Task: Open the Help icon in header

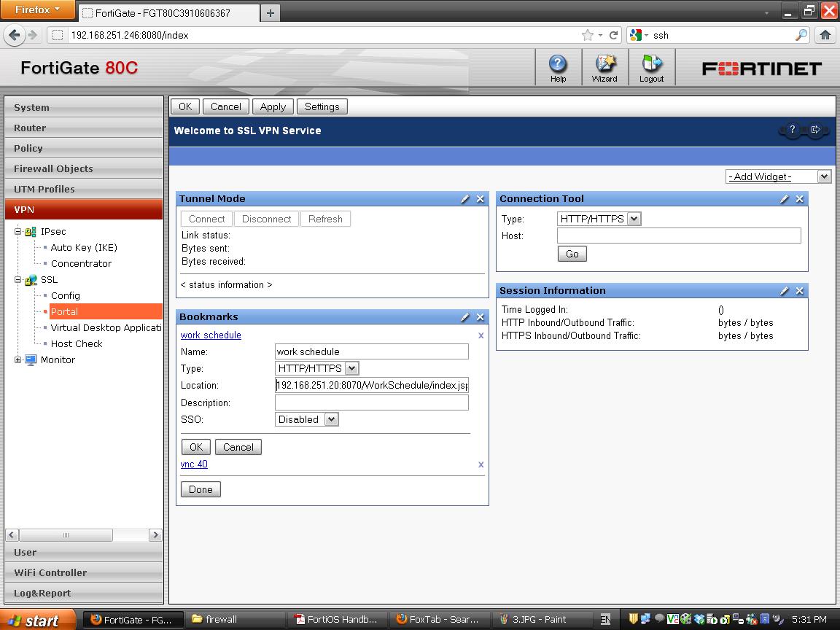Action: tap(558, 68)
